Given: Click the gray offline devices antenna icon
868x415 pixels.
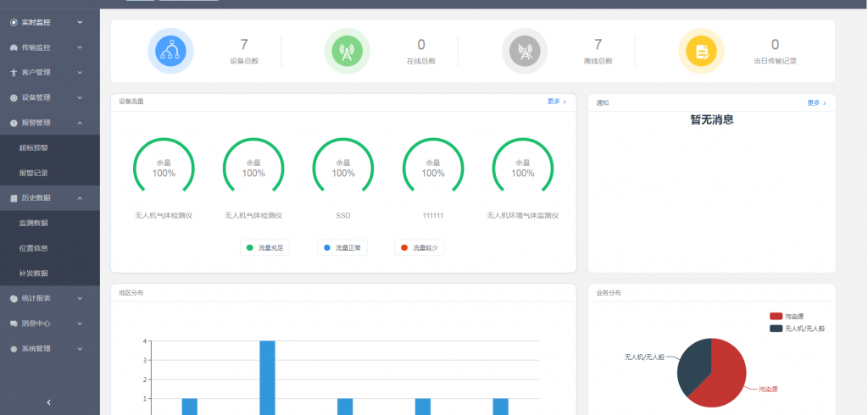Looking at the screenshot, I should (x=525, y=52).
